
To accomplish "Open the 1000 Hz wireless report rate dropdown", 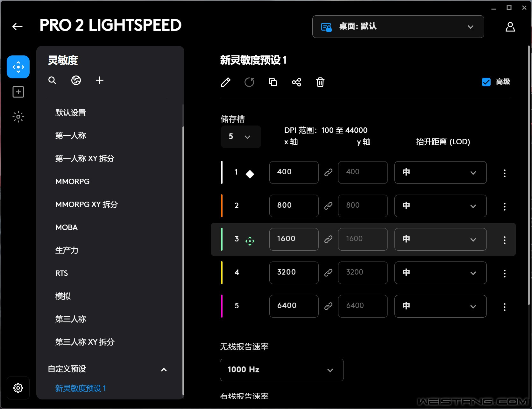I will tap(282, 370).
